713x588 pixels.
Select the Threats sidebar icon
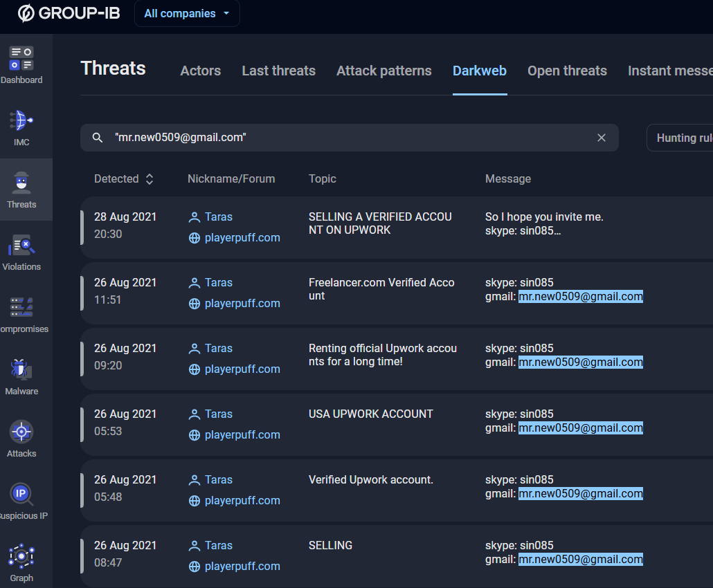pyautogui.click(x=21, y=190)
